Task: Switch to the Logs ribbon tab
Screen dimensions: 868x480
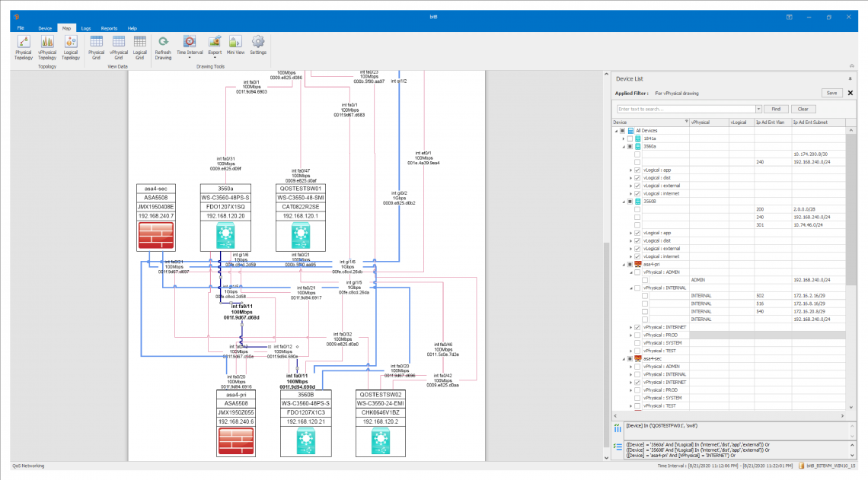Action: 86,28
